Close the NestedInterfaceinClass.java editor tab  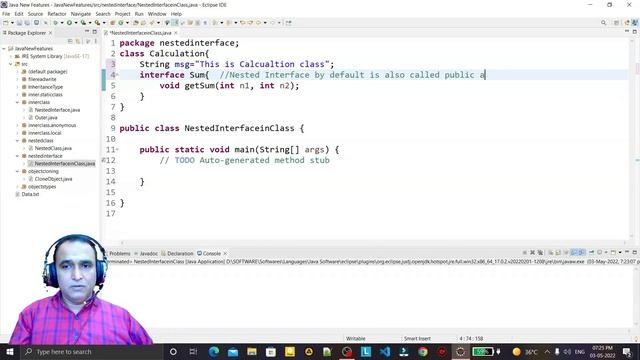coord(176,33)
